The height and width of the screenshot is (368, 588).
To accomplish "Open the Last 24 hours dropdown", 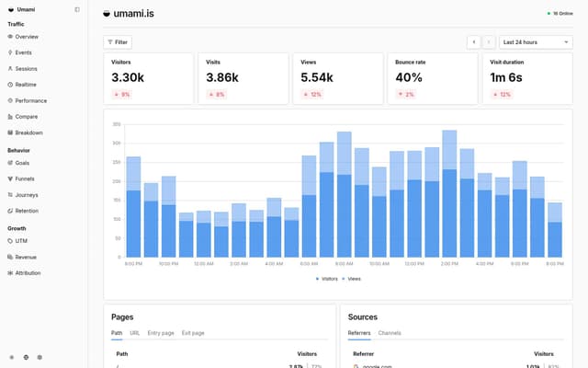I will pos(536,42).
